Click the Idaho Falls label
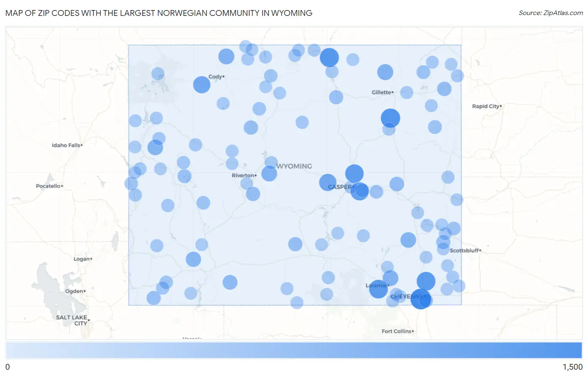The height and width of the screenshot is (376, 588). [x=67, y=145]
